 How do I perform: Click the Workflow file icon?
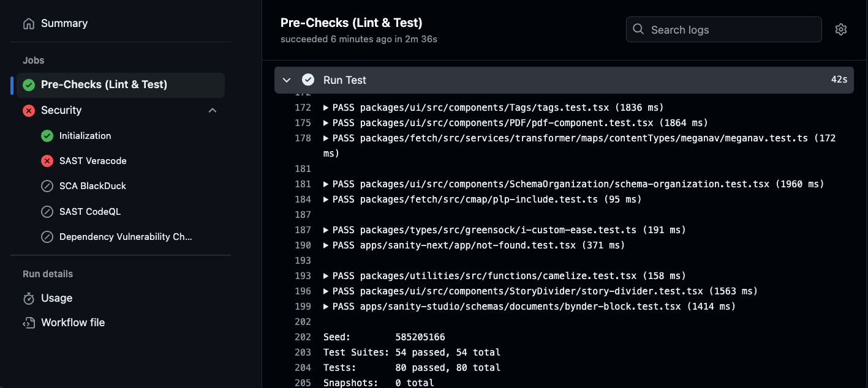click(29, 323)
